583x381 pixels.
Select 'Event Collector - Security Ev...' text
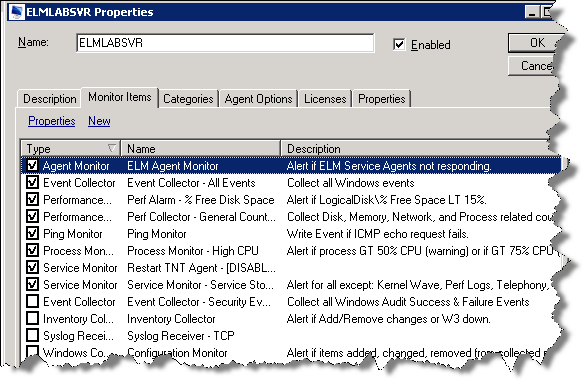[199, 302]
